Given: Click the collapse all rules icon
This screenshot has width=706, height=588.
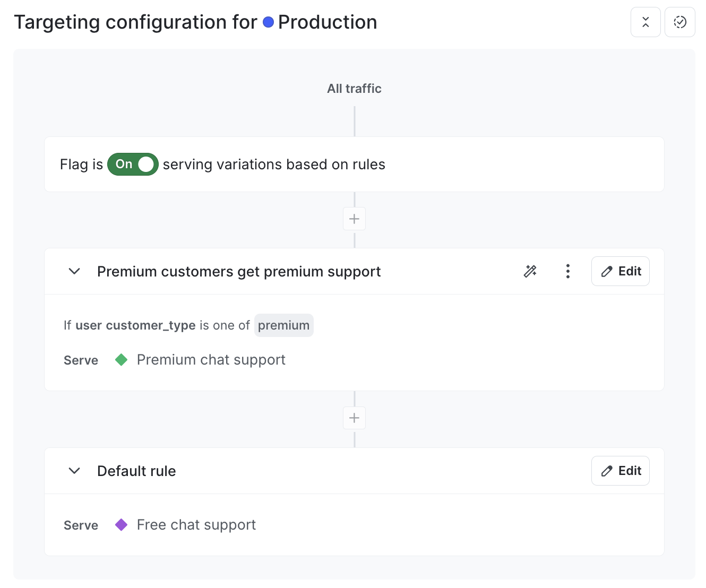Looking at the screenshot, I should pyautogui.click(x=645, y=22).
